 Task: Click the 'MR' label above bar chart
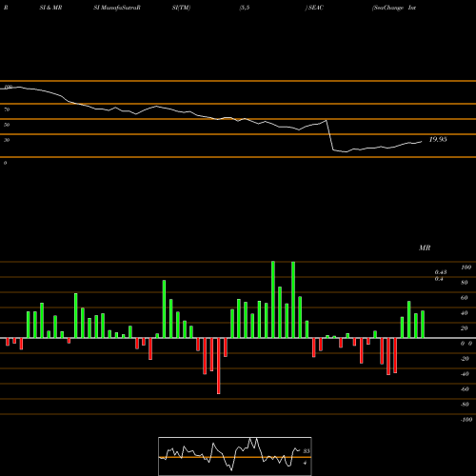coord(425,248)
